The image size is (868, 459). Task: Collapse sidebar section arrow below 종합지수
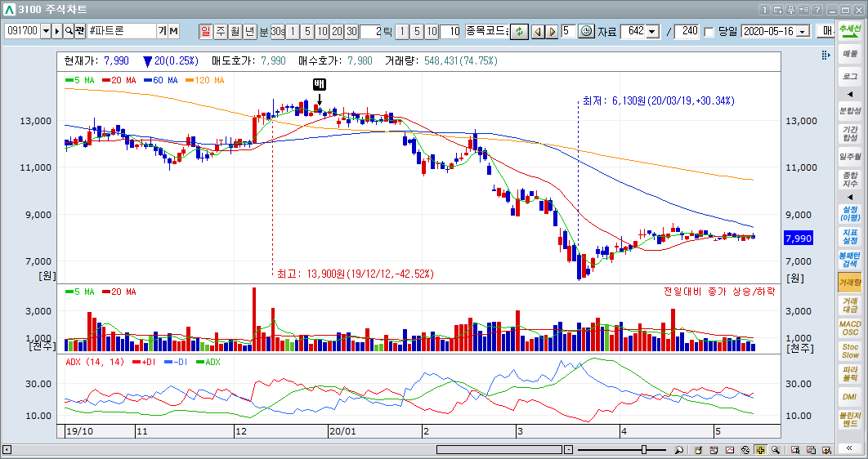coord(850,197)
